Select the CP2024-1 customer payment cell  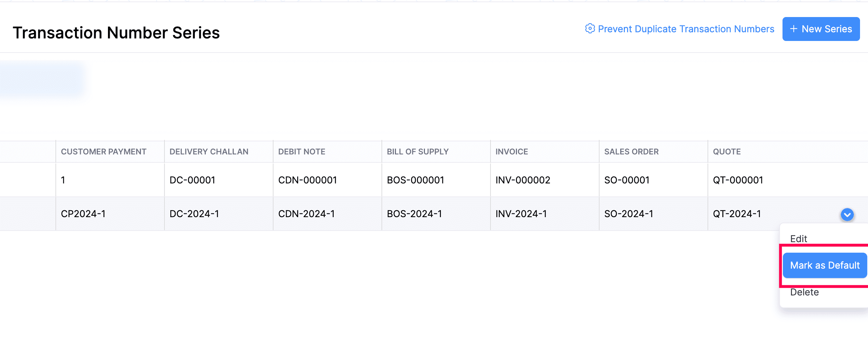point(83,214)
